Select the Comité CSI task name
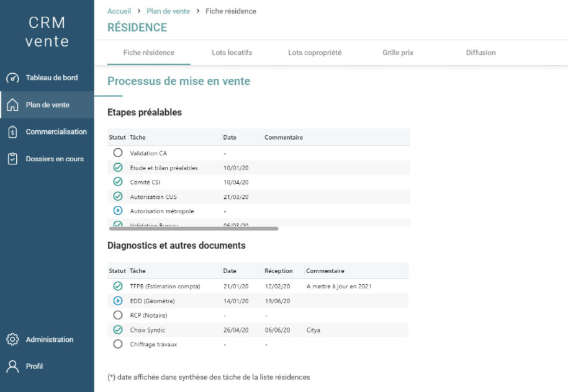 (x=145, y=182)
